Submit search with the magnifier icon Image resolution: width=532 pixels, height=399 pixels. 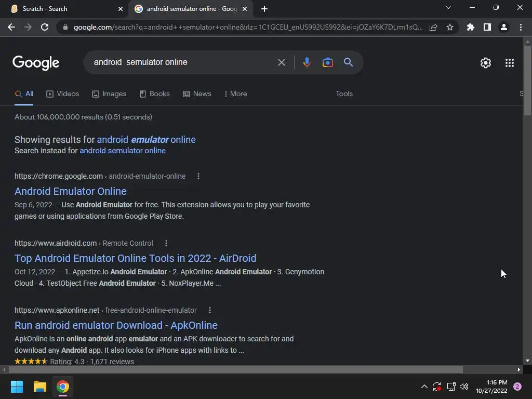point(348,62)
